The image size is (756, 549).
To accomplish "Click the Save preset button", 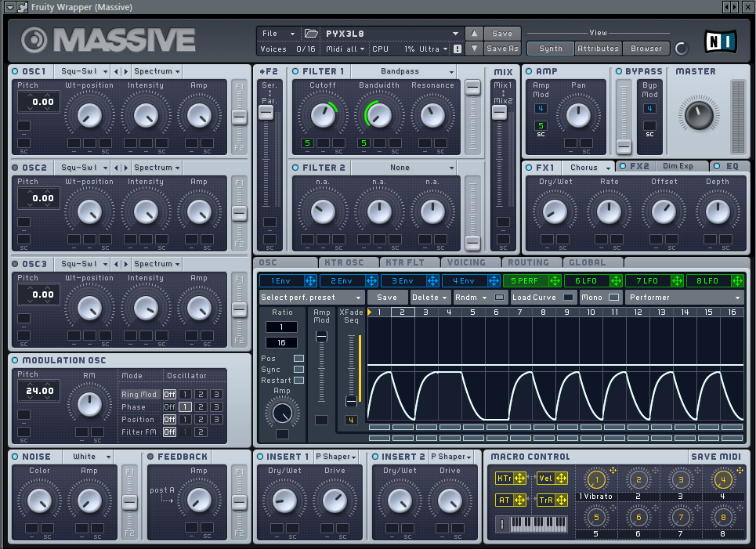I will (x=502, y=33).
